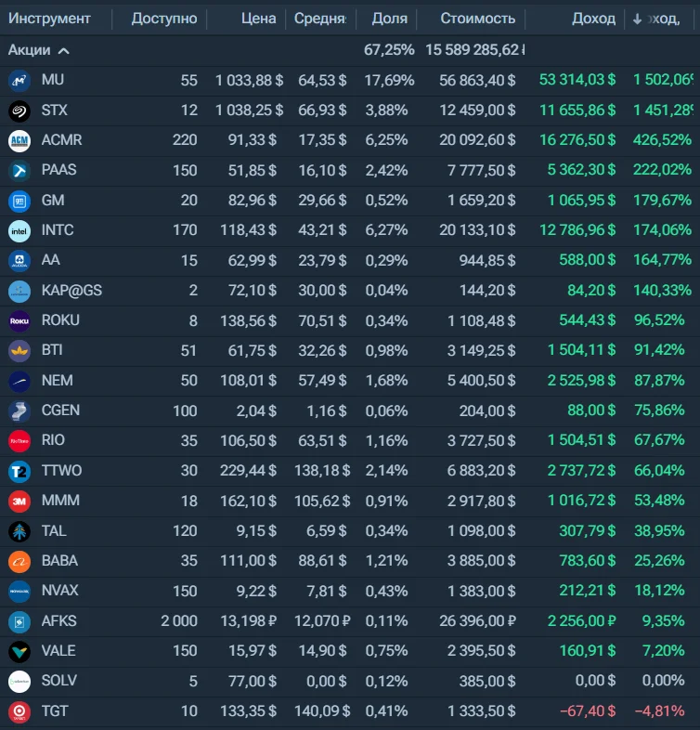The height and width of the screenshot is (730, 700).
Task: Select the ROKU ticker name
Action: click(60, 320)
